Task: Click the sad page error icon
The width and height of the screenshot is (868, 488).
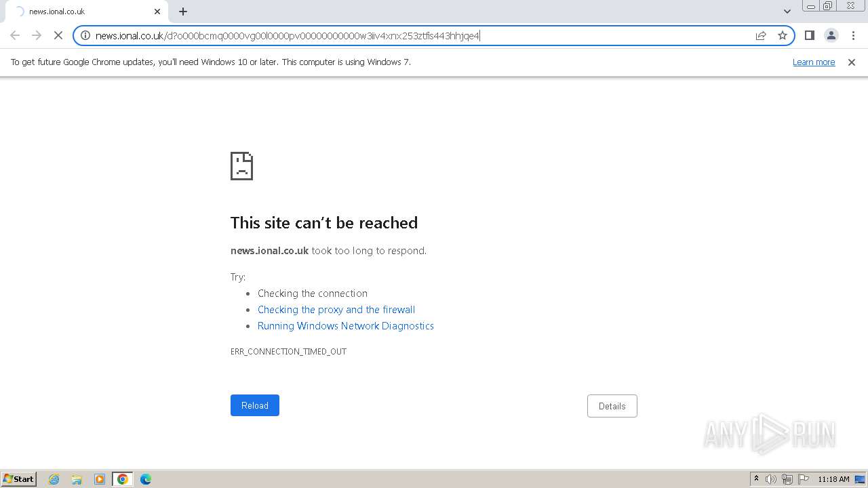Action: [x=242, y=166]
